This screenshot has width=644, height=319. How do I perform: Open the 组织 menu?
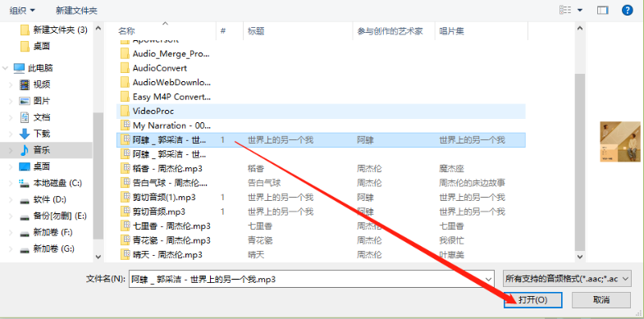(22, 11)
